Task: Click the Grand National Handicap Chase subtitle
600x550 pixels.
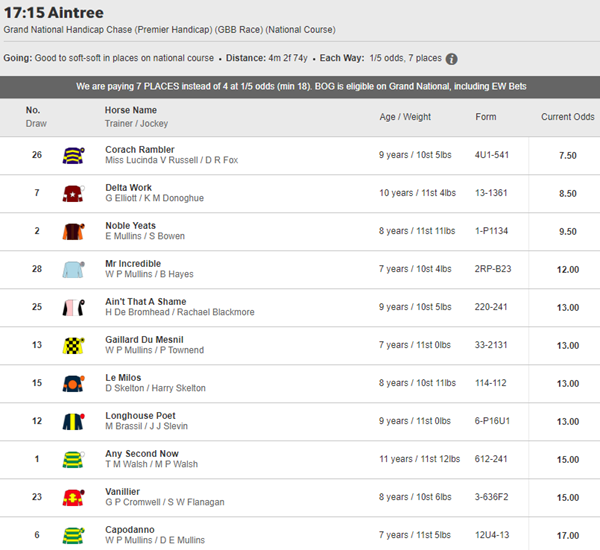Action: click(x=170, y=30)
